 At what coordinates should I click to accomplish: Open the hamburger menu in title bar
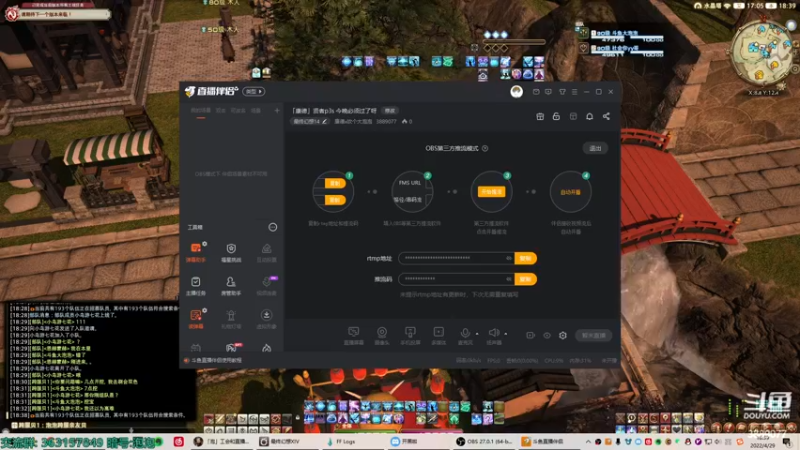point(574,92)
